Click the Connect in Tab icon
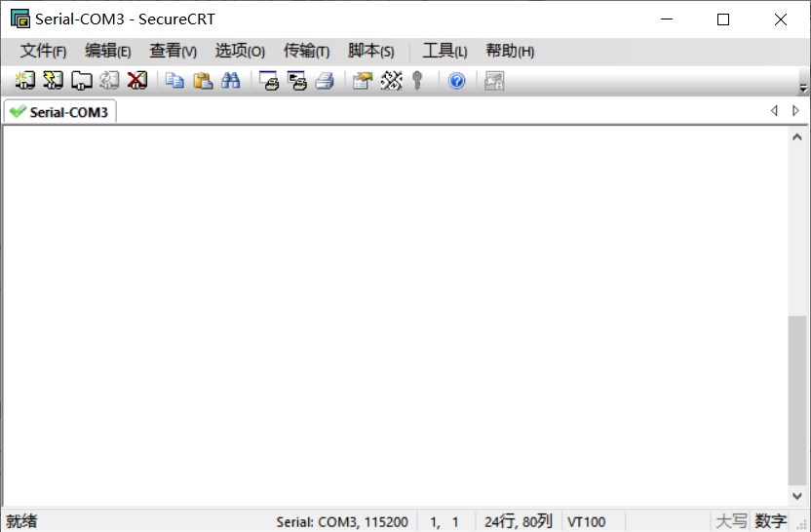811x532 pixels. coord(81,81)
